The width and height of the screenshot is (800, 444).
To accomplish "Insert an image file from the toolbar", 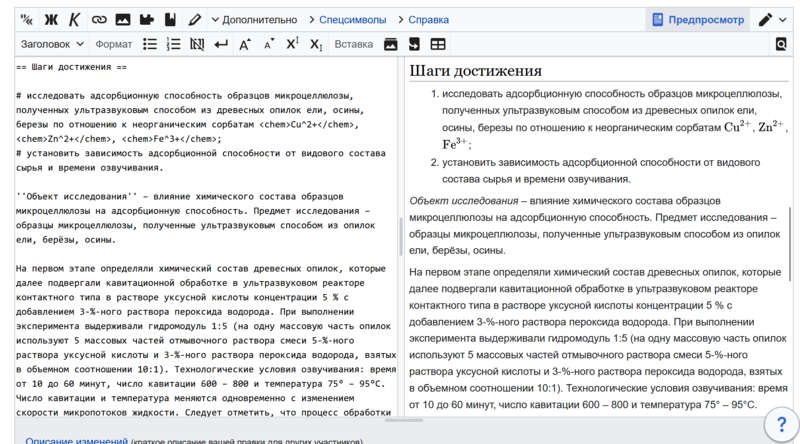I will pos(123,19).
